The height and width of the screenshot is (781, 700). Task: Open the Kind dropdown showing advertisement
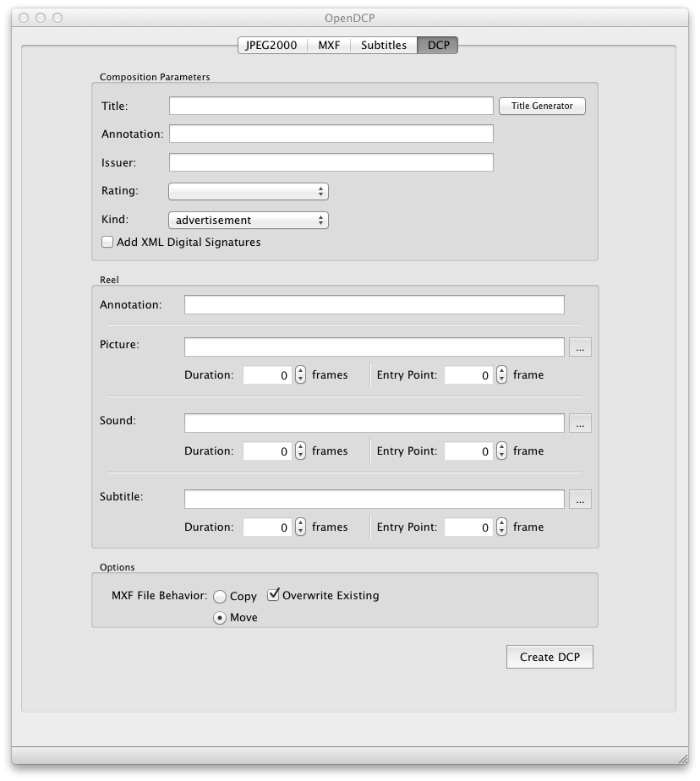click(248, 221)
